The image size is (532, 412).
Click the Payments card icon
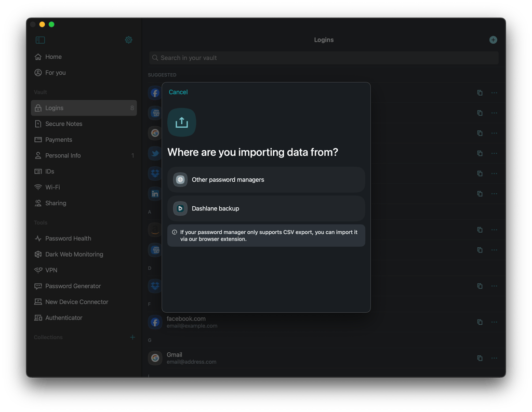38,139
